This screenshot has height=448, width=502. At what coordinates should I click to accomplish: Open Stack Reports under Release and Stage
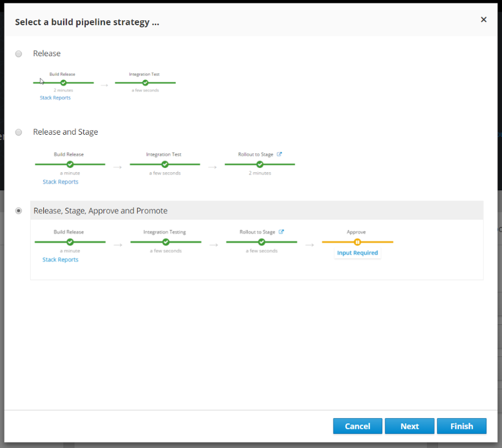[x=61, y=182]
